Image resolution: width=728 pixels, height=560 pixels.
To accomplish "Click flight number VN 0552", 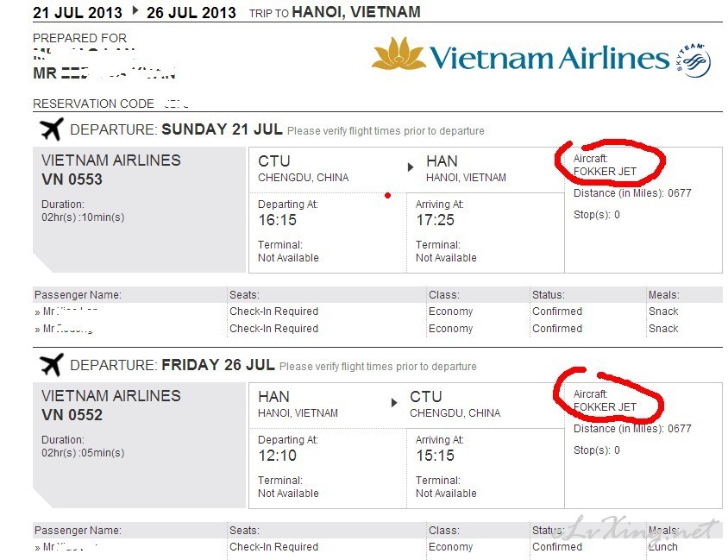I will 72,415.
